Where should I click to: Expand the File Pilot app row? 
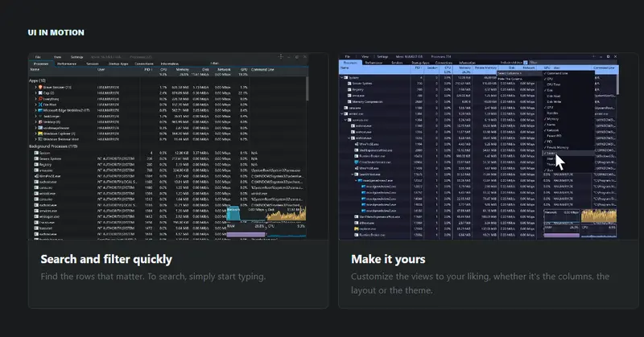(x=35, y=105)
